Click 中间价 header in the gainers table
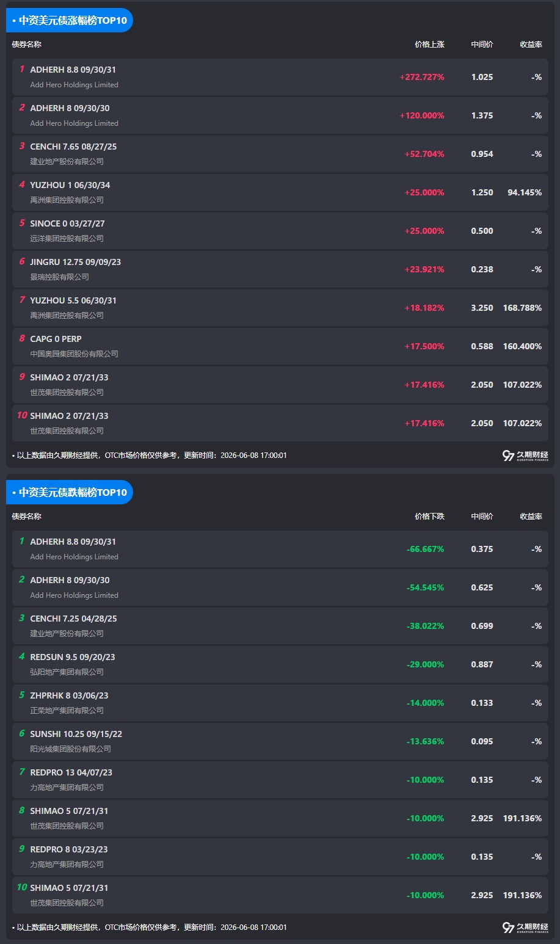The height and width of the screenshot is (944, 560). point(482,45)
